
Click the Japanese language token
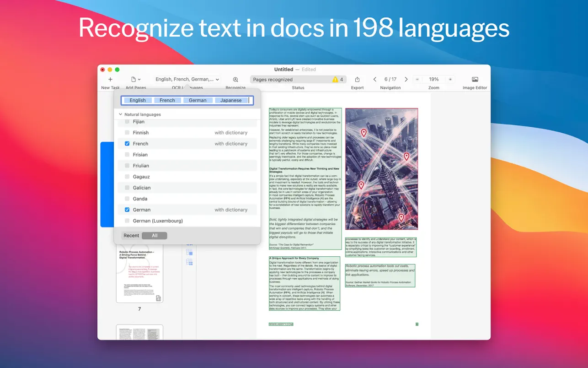coord(231,100)
